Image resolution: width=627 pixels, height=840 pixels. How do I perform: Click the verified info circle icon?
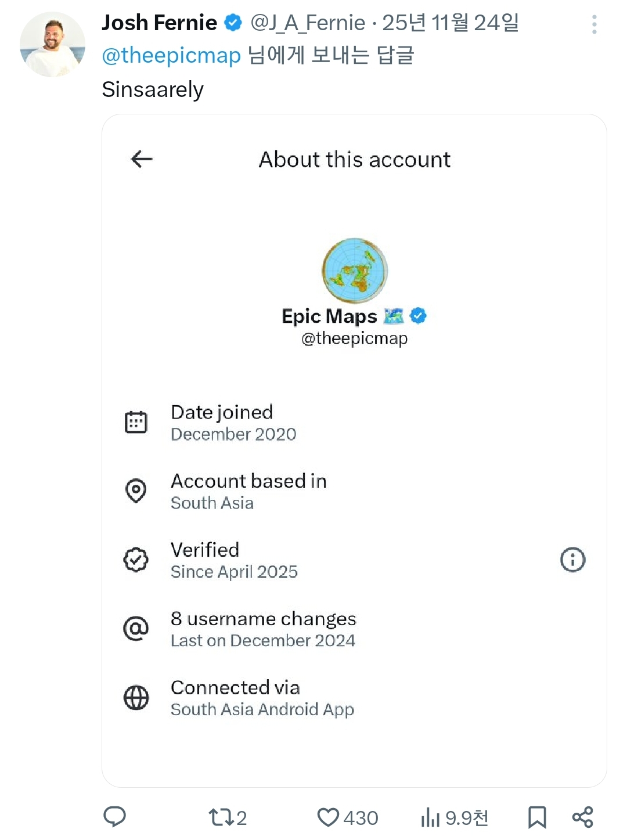572,560
